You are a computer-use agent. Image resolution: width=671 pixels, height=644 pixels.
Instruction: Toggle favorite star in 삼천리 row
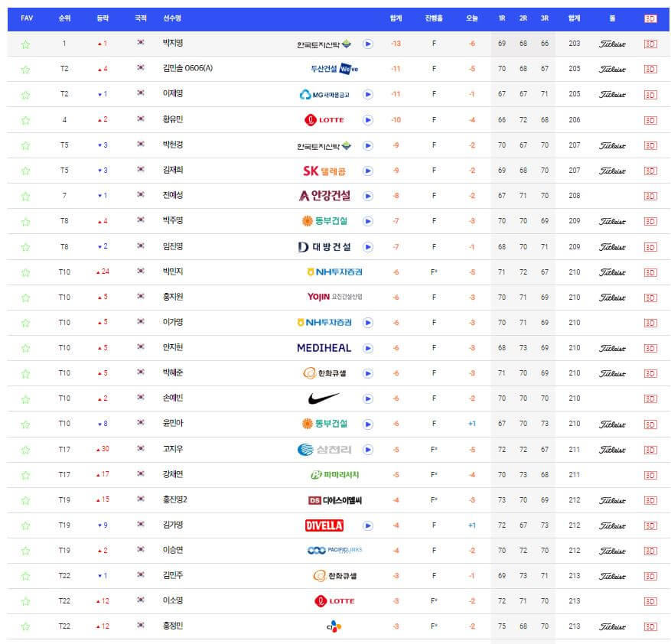tap(26, 450)
